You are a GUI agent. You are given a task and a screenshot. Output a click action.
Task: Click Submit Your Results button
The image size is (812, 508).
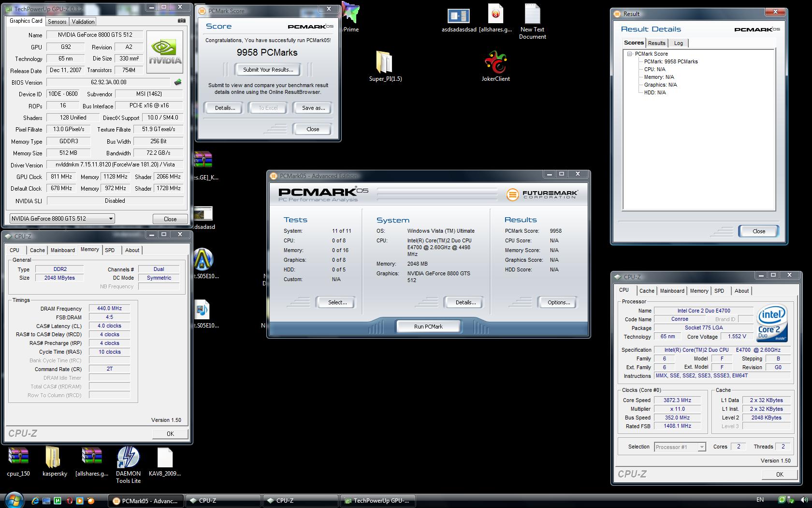point(268,70)
